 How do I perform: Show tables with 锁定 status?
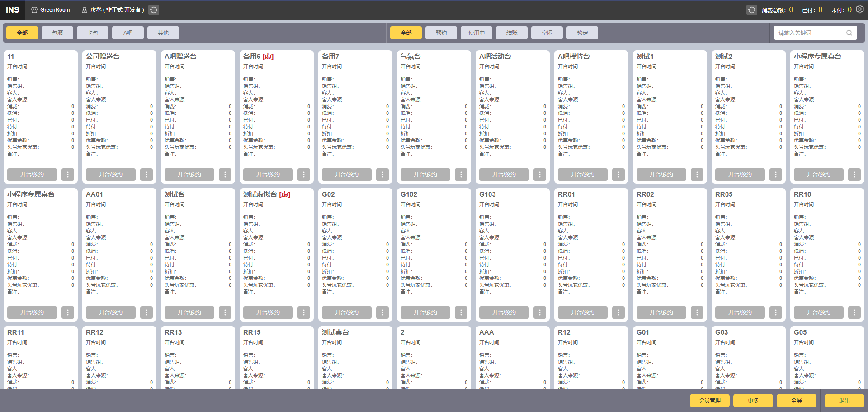pos(582,33)
